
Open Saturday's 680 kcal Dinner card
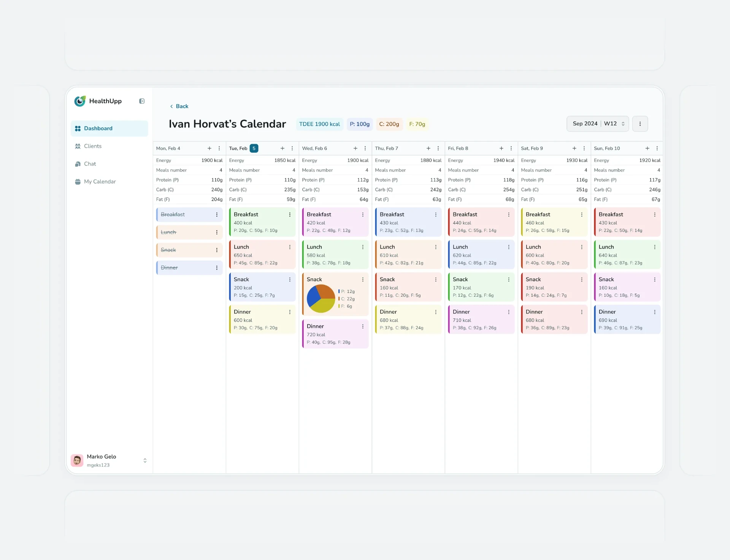(554, 320)
